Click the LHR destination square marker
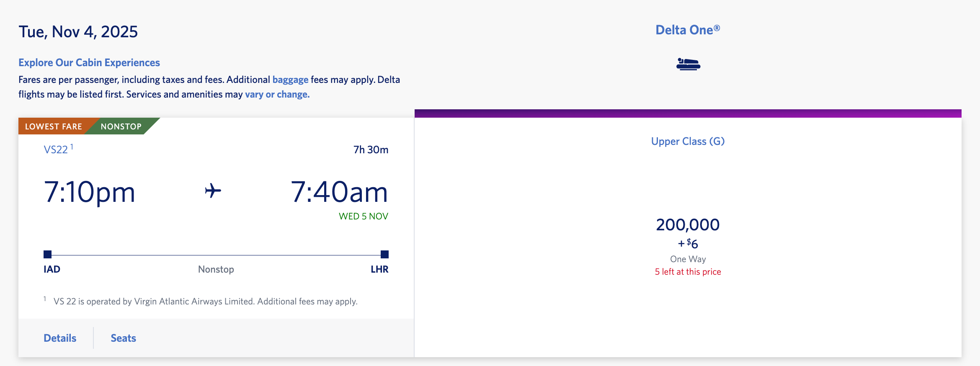980x366 pixels. click(x=384, y=254)
